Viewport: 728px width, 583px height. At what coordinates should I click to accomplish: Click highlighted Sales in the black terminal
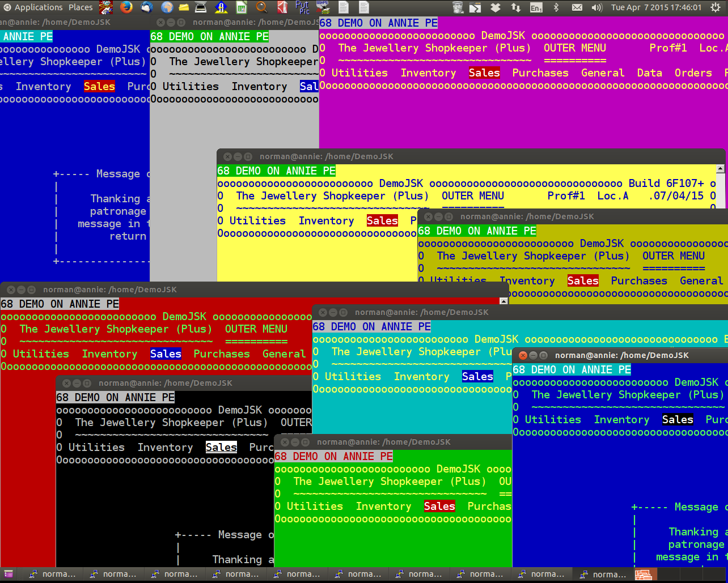[222, 447]
